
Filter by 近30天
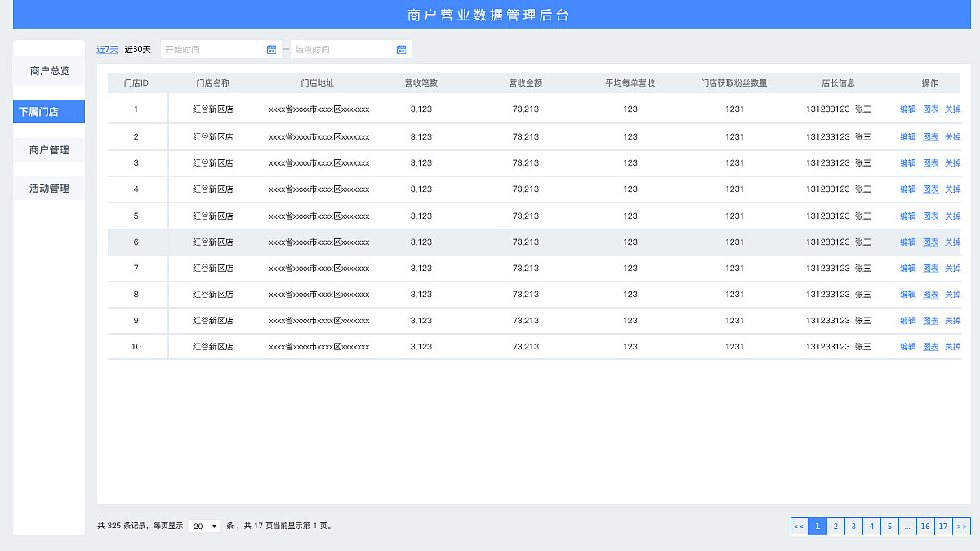[138, 50]
